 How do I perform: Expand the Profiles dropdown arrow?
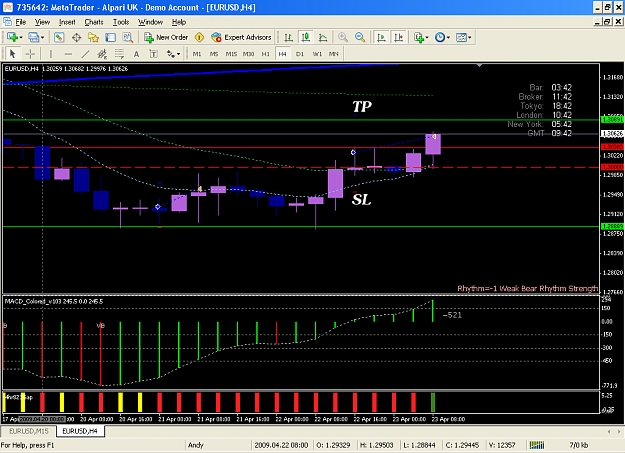pyautogui.click(x=42, y=37)
